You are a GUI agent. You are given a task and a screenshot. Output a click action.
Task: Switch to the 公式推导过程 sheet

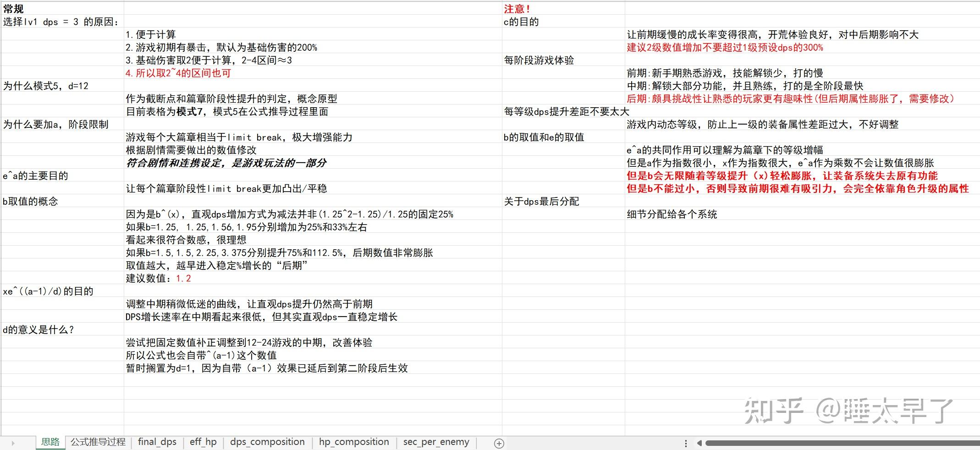[x=98, y=442]
